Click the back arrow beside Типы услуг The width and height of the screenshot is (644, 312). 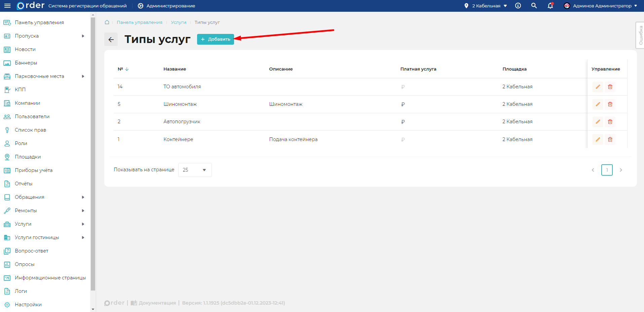[111, 39]
